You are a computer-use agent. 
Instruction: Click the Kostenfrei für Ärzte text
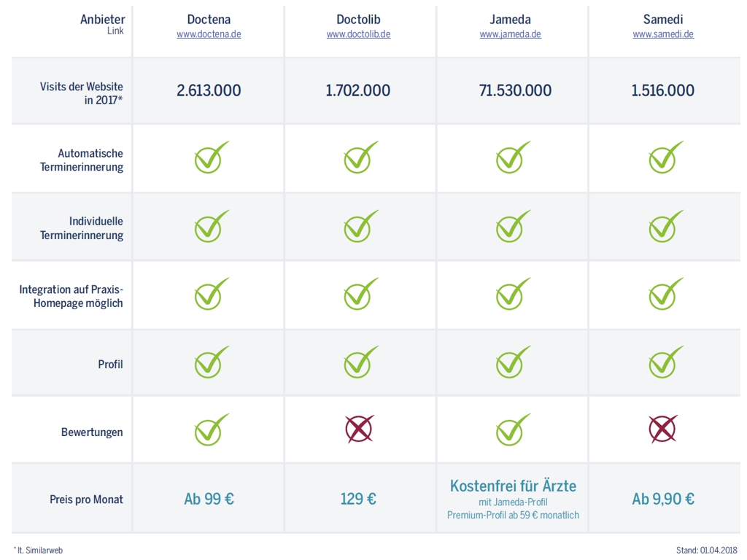[513, 486]
